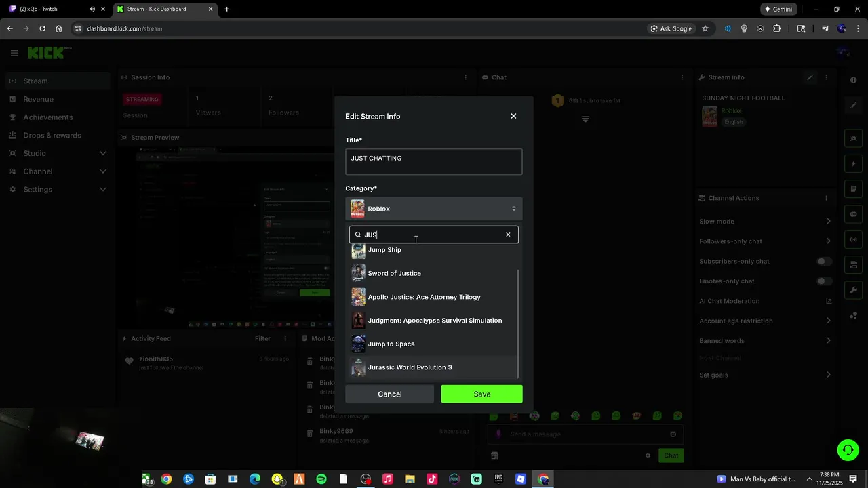Click the broadcast signal icon in right rail
Image resolution: width=868 pixels, height=488 pixels.
tap(854, 239)
